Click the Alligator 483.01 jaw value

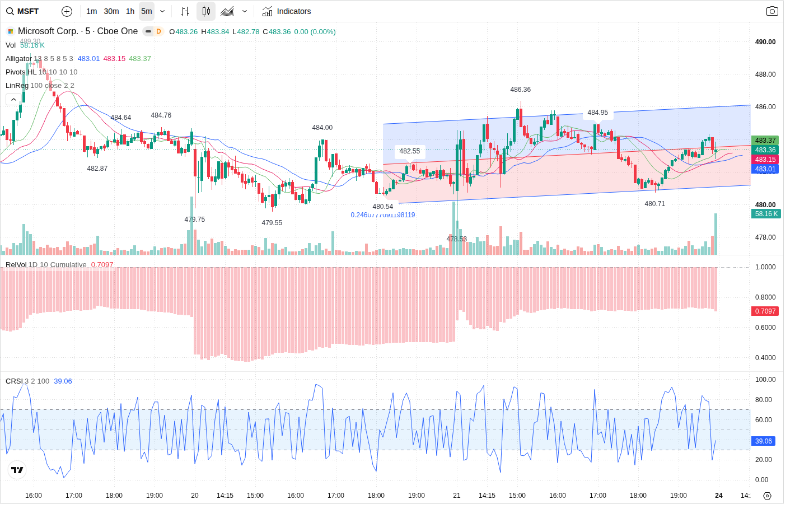pos(88,59)
